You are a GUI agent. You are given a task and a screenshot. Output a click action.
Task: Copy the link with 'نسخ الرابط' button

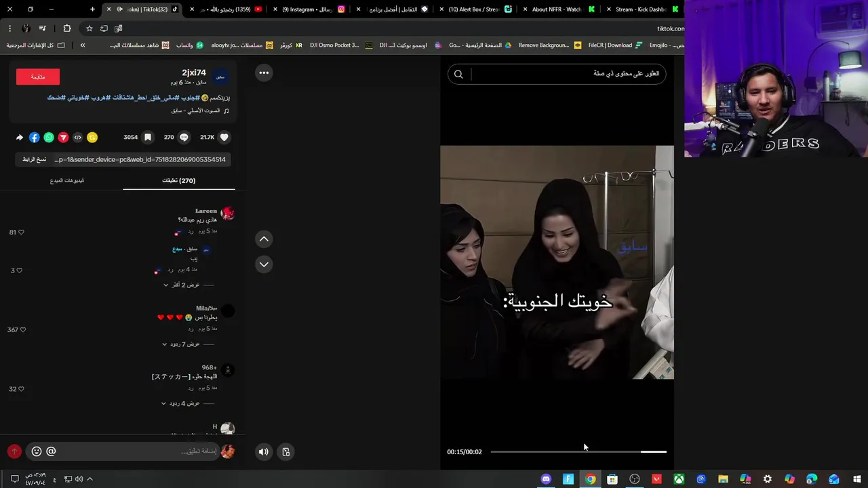coord(34,159)
